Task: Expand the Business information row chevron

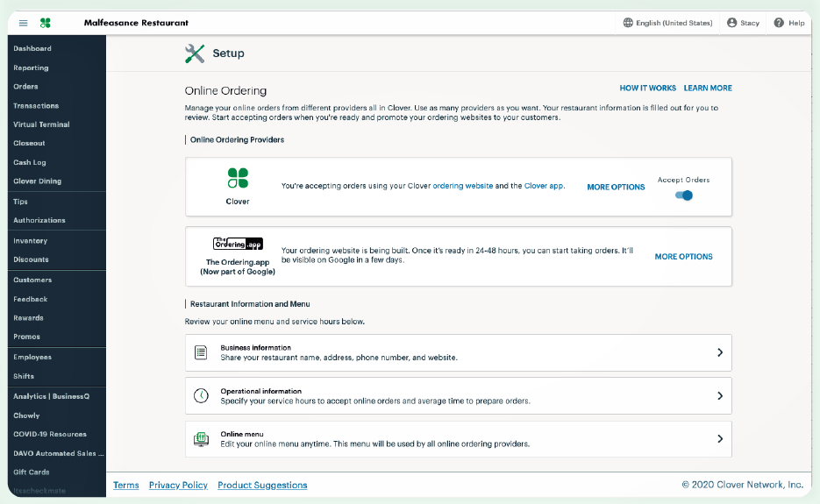Action: click(x=720, y=352)
